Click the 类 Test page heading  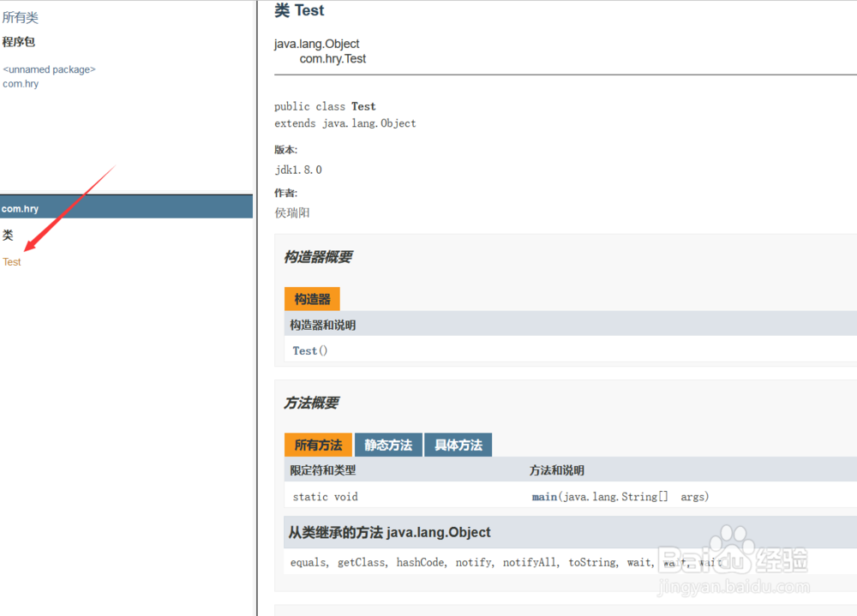[299, 10]
